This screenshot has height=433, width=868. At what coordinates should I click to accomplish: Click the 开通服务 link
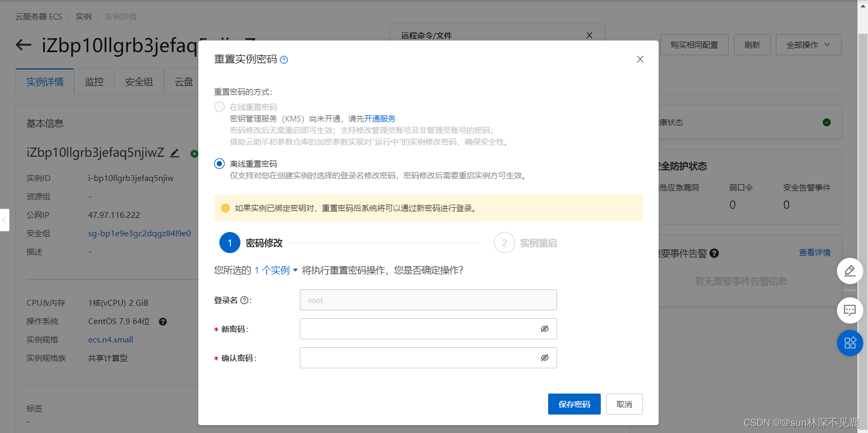(x=380, y=119)
